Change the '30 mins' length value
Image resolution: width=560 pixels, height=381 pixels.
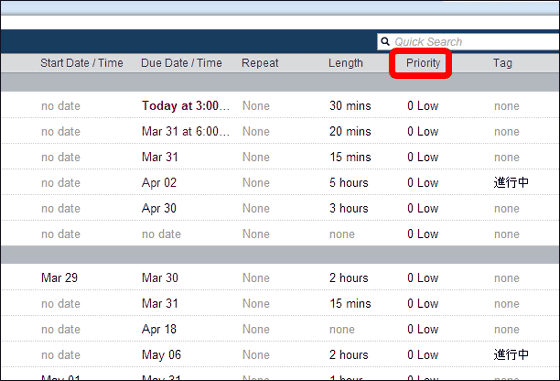tap(350, 106)
